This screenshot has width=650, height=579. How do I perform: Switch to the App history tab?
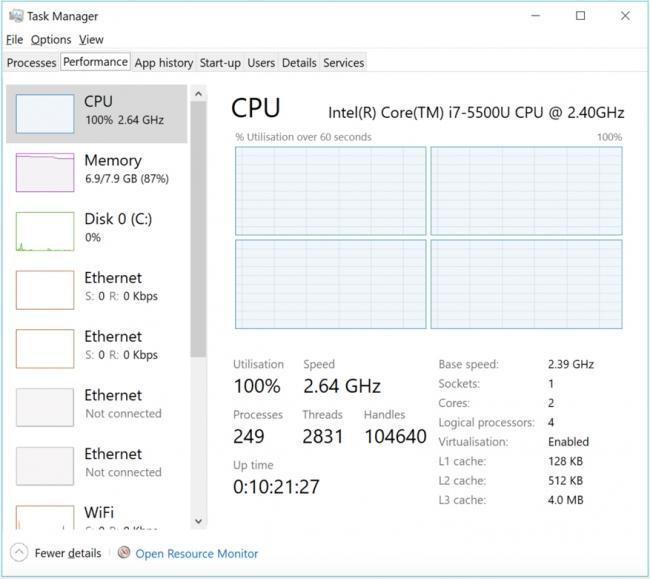click(163, 63)
